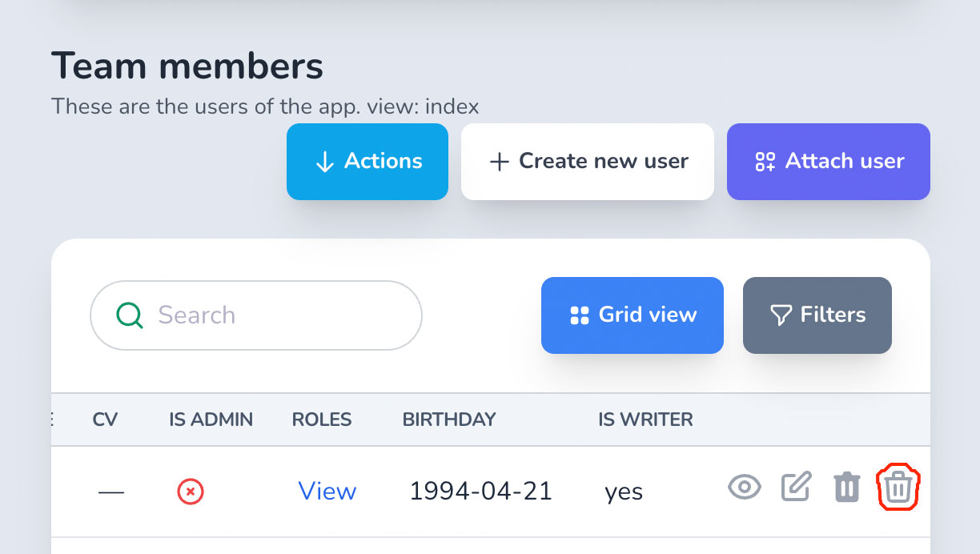Click the Create new user button
Image resolution: width=980 pixels, height=554 pixels.
tap(588, 162)
